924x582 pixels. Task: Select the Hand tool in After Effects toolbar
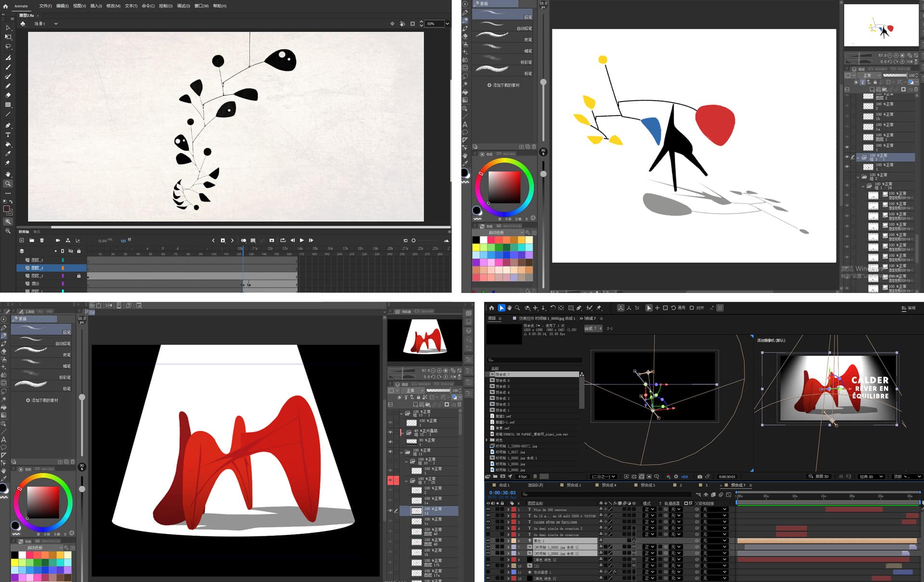[509, 308]
